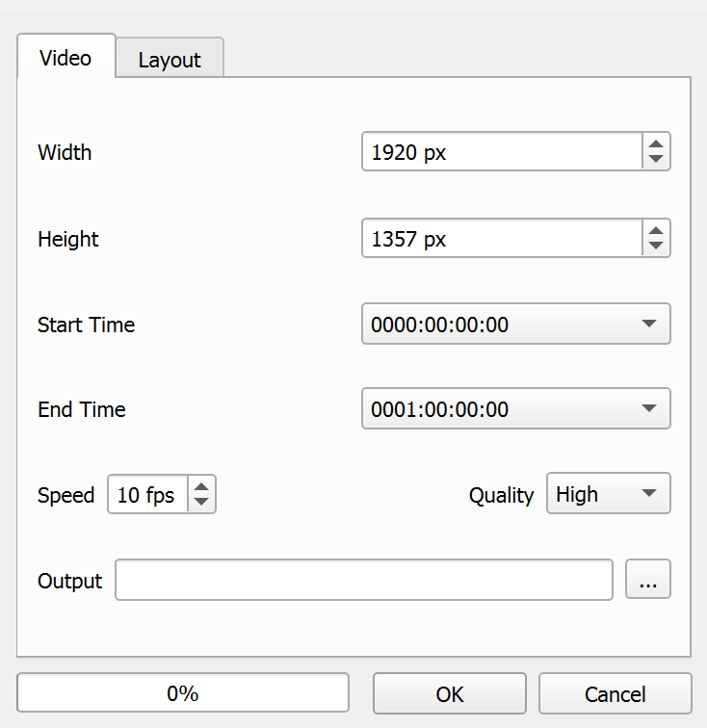Cancel the video export dialog
Screen dimensions: 707x728
coord(615,693)
